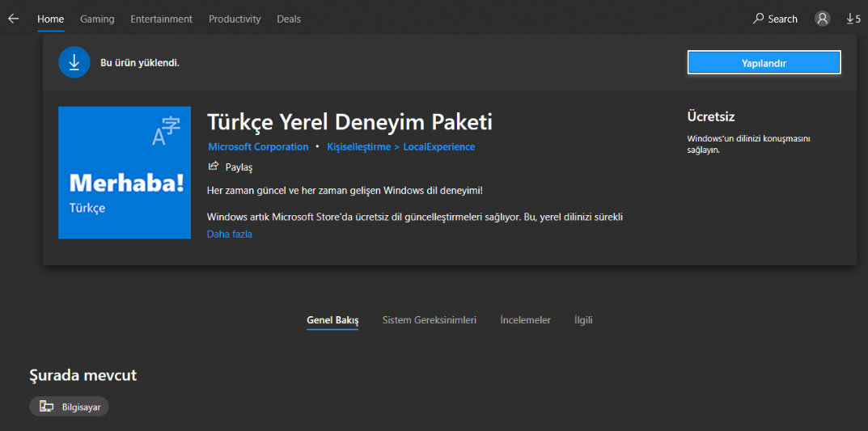The height and width of the screenshot is (431, 868).
Task: Open the Deals tab
Action: coord(289,19)
